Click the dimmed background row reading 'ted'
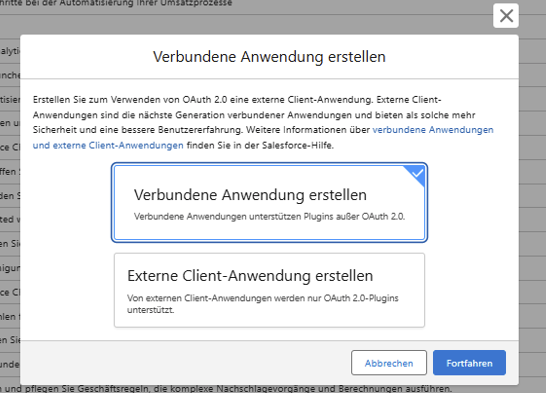The width and height of the screenshot is (546, 393). tap(10, 219)
